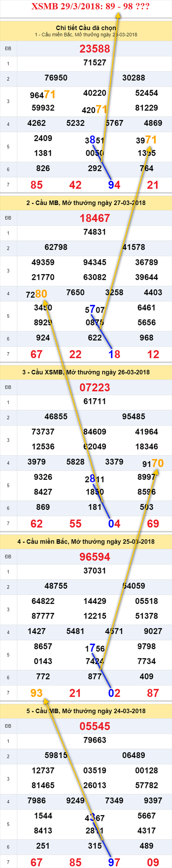Select the blue number 04
Image resolution: width=172 pixels, height=868 pixels.
114,523
